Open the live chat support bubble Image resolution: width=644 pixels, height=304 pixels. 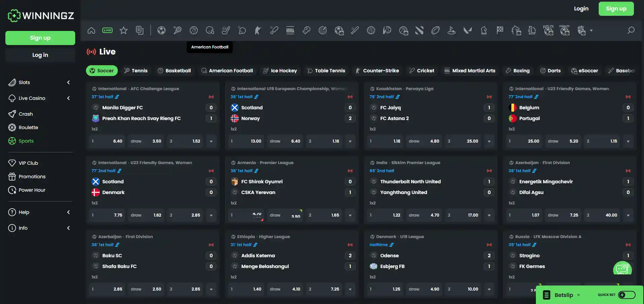(x=623, y=268)
